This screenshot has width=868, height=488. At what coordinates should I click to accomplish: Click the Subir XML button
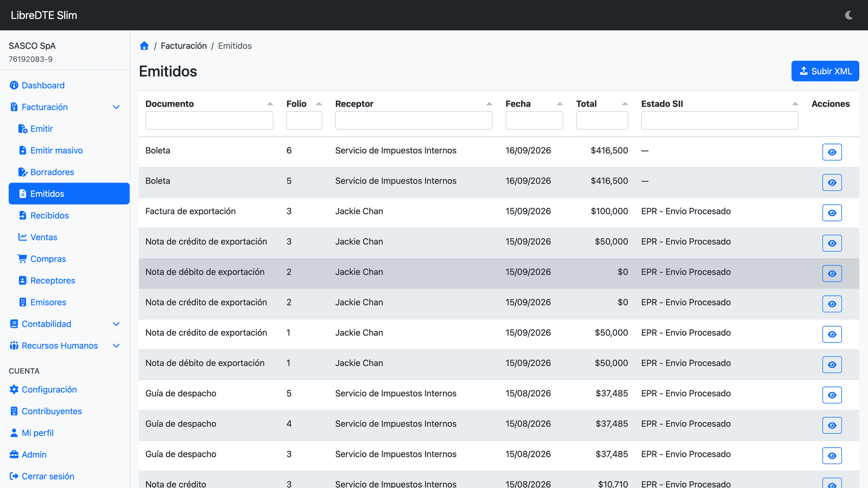(825, 71)
